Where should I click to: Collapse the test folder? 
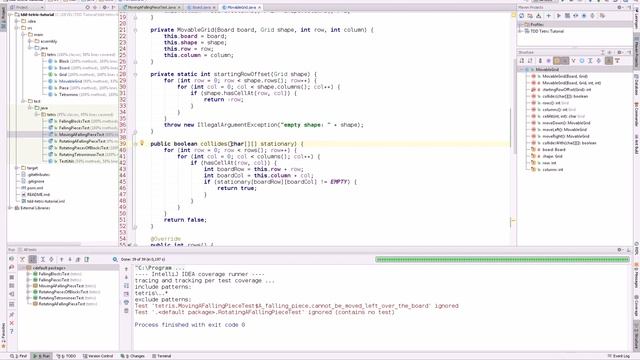coord(24,101)
